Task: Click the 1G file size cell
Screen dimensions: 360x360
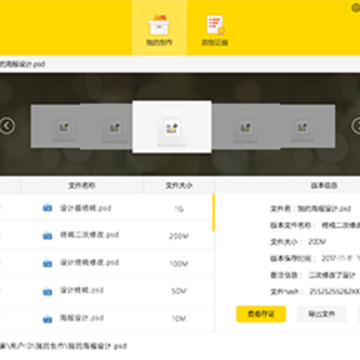Action: 179,209
